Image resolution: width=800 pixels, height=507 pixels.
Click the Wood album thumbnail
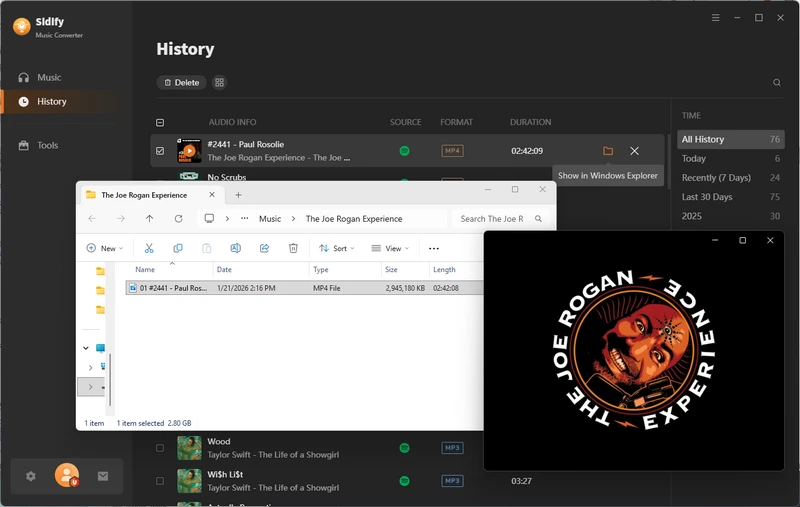point(189,448)
